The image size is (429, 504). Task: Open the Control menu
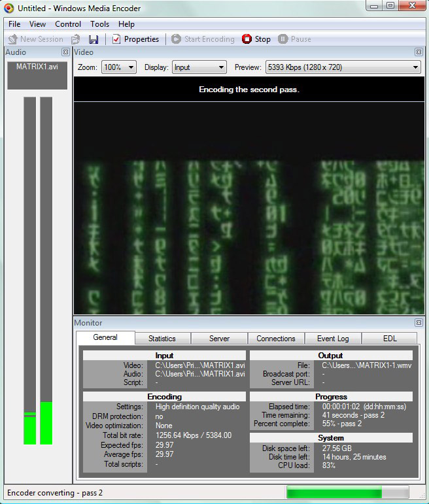tap(68, 24)
